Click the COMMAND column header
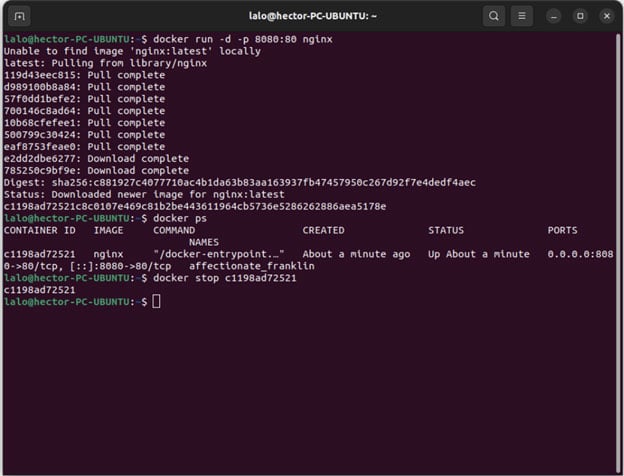This screenshot has width=624, height=476. click(x=174, y=230)
